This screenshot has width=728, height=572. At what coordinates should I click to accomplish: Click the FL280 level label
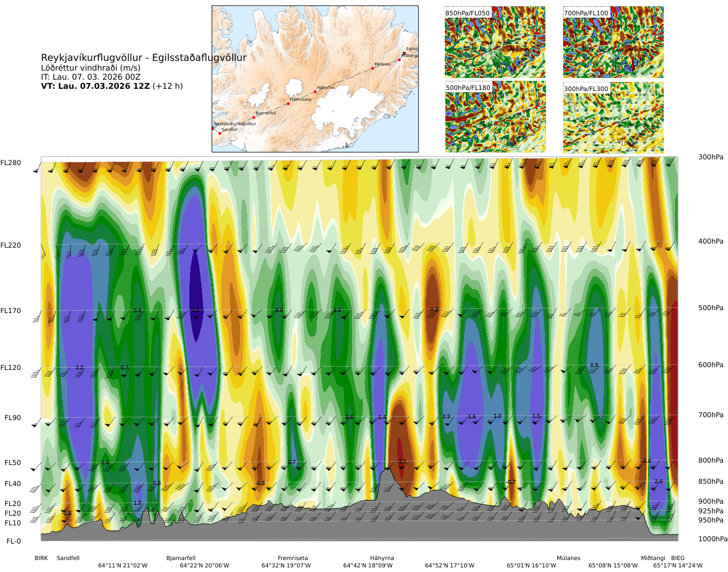11,163
